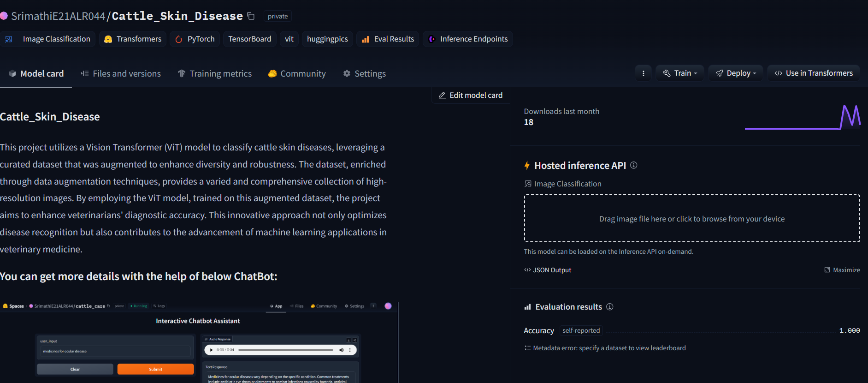868x383 pixels.
Task: Click the Hosted inference API lightning icon
Action: 527,165
